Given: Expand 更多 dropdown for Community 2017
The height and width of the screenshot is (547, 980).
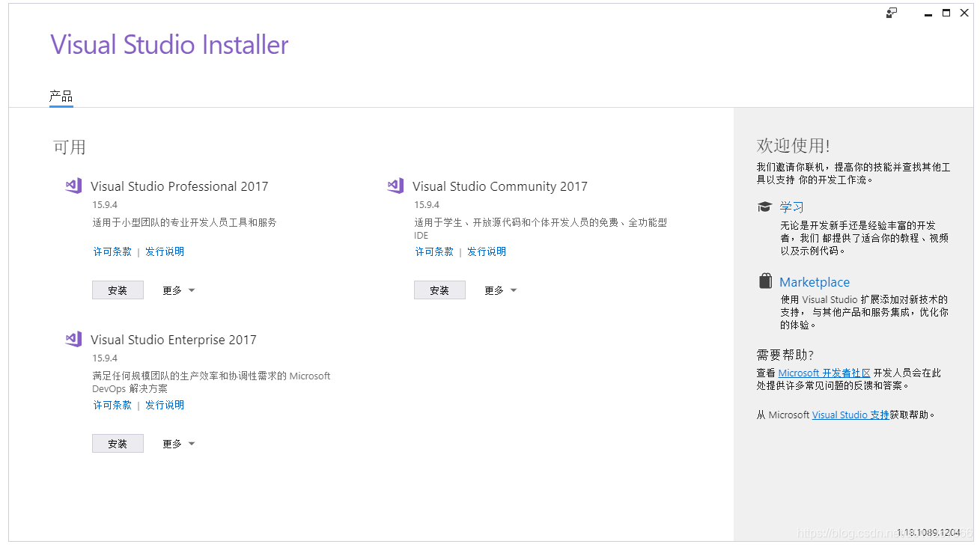Looking at the screenshot, I should pyautogui.click(x=501, y=290).
